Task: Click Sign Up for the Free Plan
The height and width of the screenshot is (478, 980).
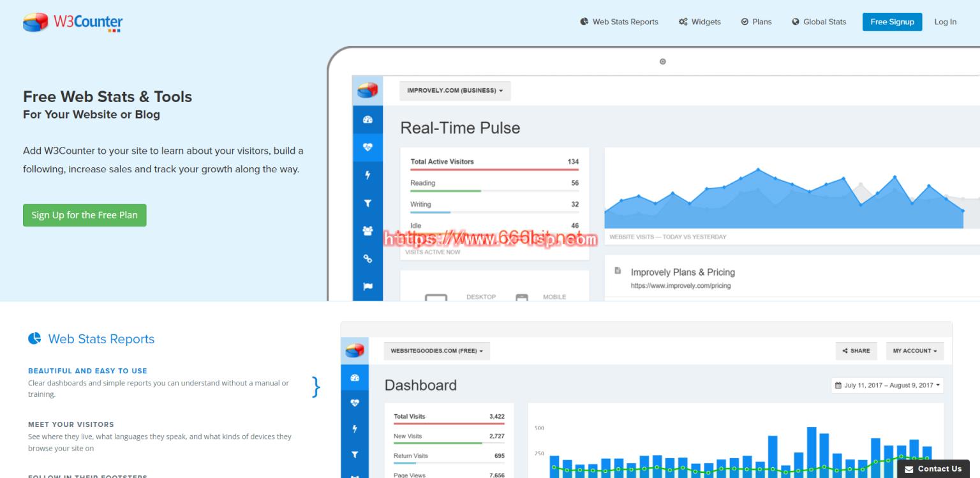Action: (85, 215)
